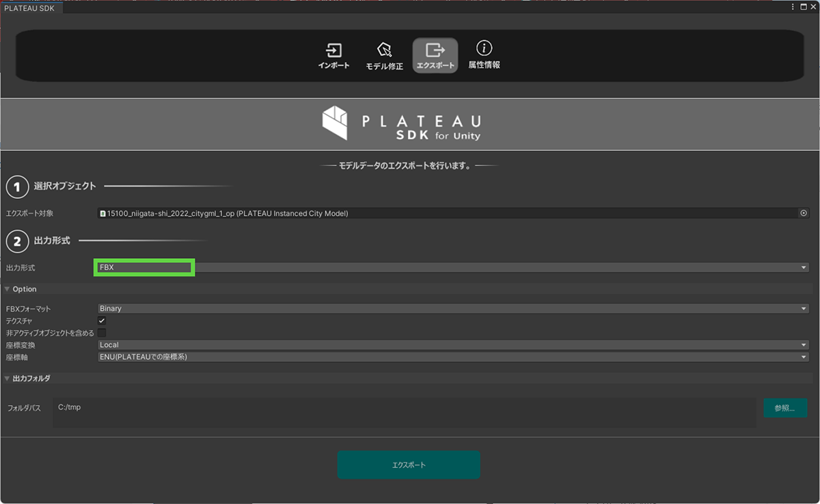Open the 属性情報 info tab
Image resolution: width=820 pixels, height=504 pixels.
click(x=484, y=56)
